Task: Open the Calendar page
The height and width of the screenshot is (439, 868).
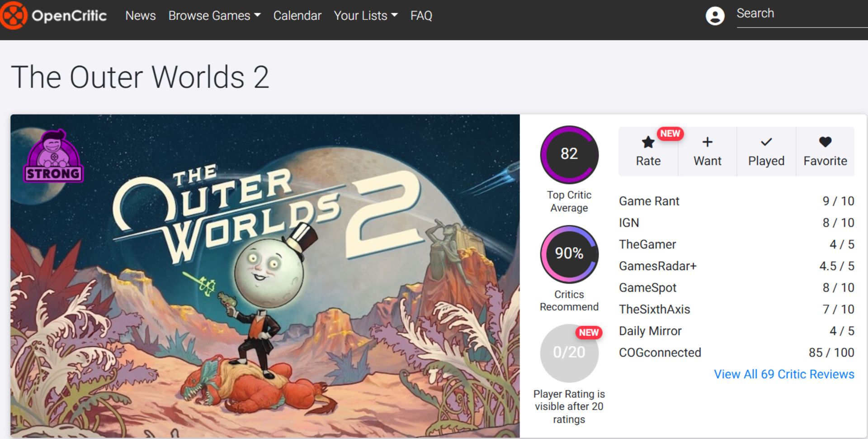Action: pos(297,16)
